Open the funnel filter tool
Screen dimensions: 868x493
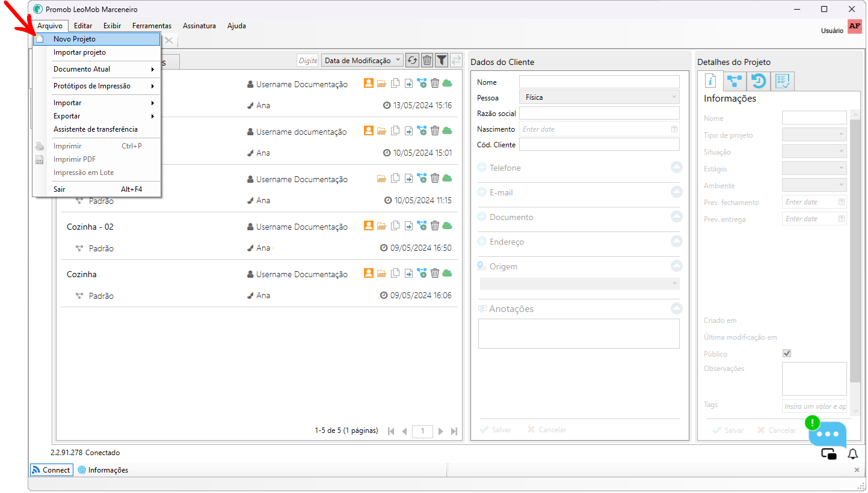[x=442, y=60]
